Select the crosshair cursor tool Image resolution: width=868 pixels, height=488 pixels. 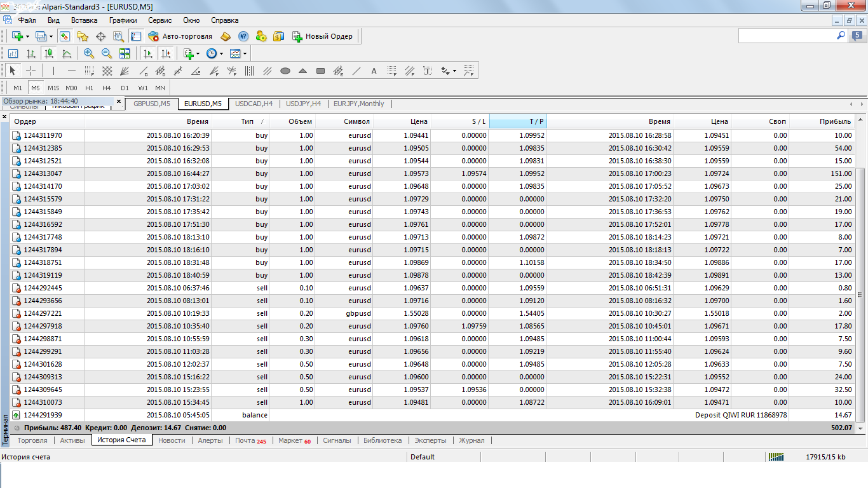coord(31,71)
